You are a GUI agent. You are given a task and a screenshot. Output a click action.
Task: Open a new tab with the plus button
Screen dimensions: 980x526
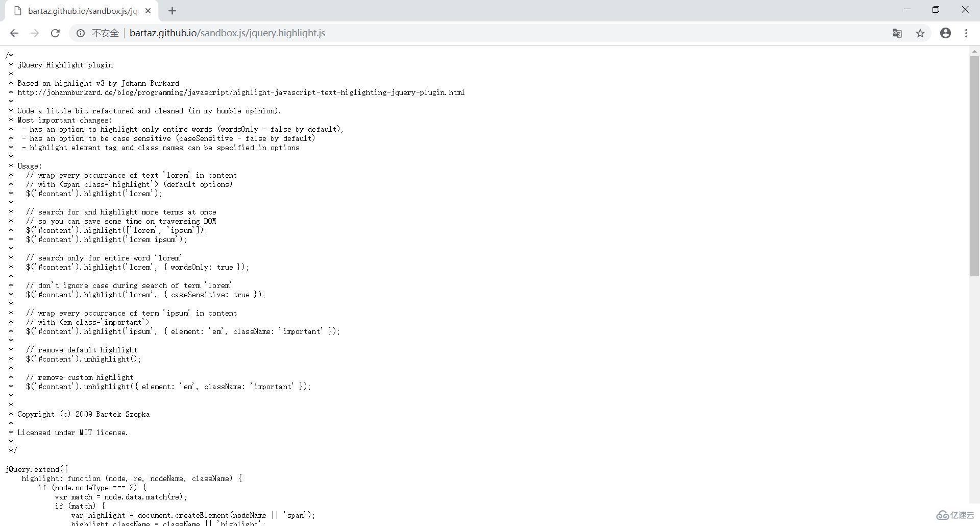click(172, 11)
